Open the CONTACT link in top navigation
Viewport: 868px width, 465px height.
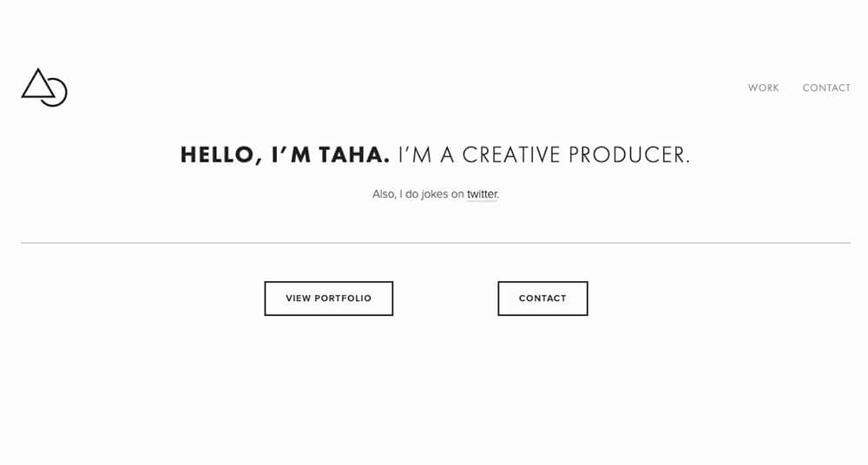coord(826,88)
